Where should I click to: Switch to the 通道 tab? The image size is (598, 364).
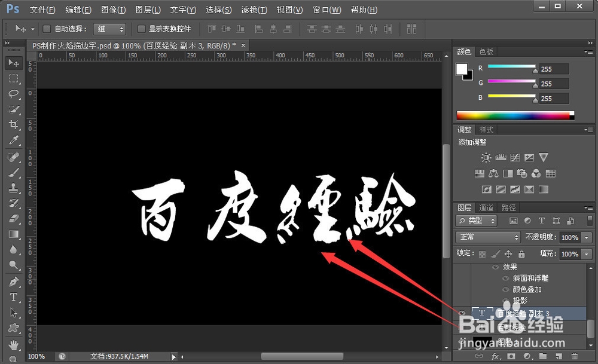486,208
